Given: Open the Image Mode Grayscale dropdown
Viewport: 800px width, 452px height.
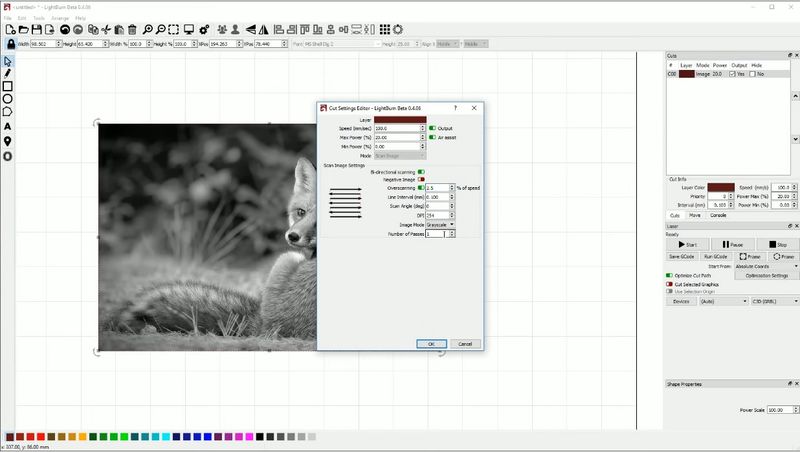Looking at the screenshot, I should coord(440,224).
